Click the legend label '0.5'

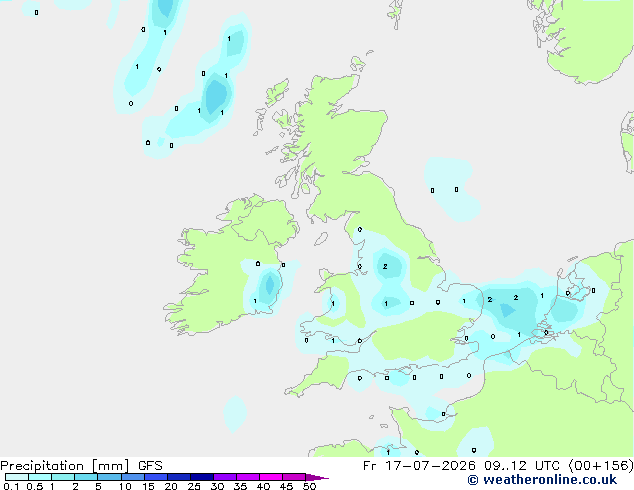click(35, 486)
